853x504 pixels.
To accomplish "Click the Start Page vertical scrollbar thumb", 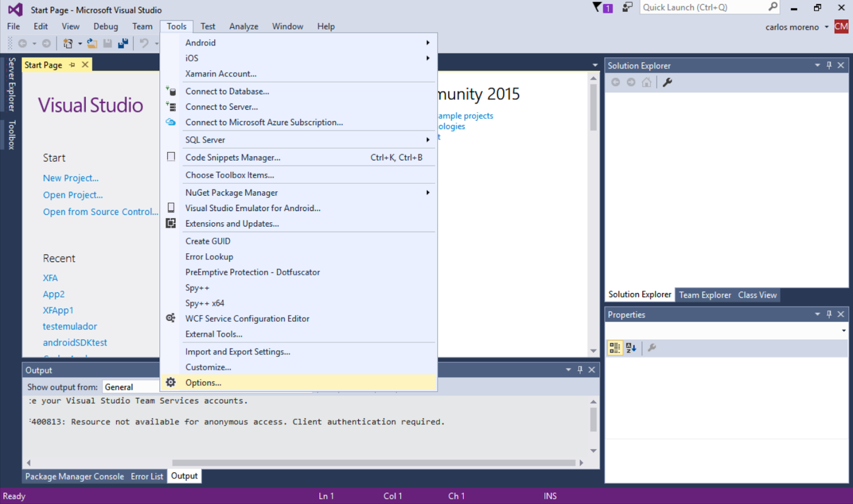I will (x=593, y=107).
